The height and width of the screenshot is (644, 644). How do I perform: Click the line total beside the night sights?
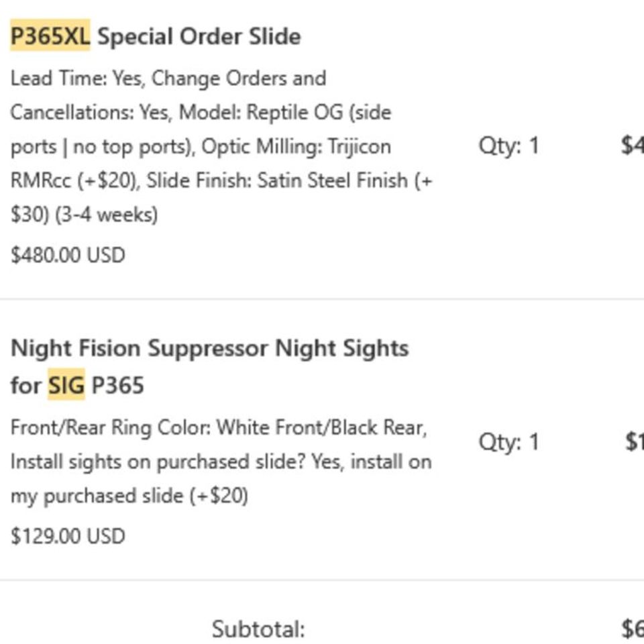click(634, 441)
